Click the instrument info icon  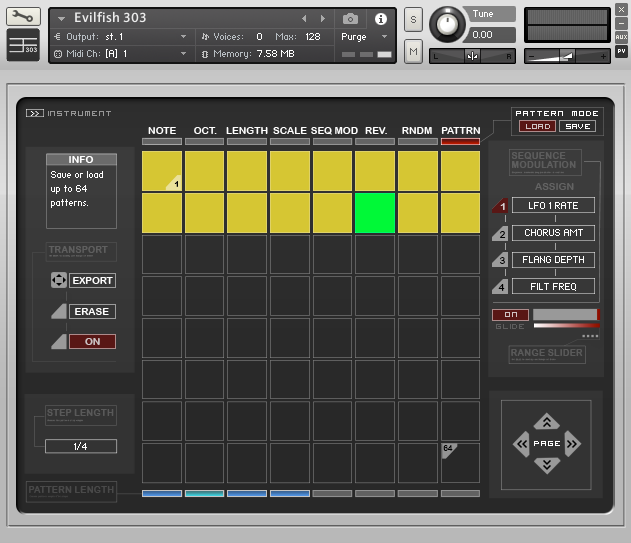(x=380, y=19)
